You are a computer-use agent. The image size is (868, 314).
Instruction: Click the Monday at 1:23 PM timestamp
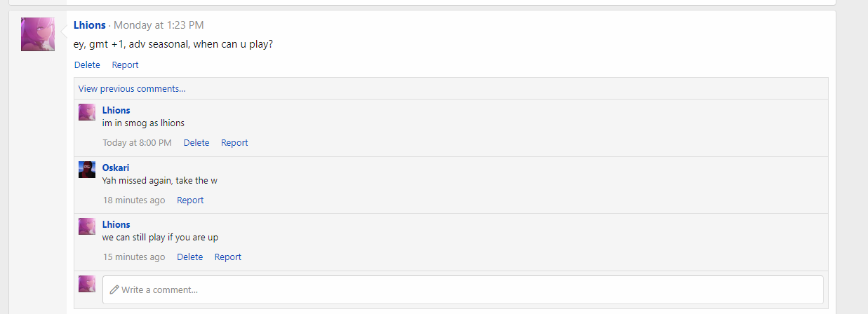[159, 25]
